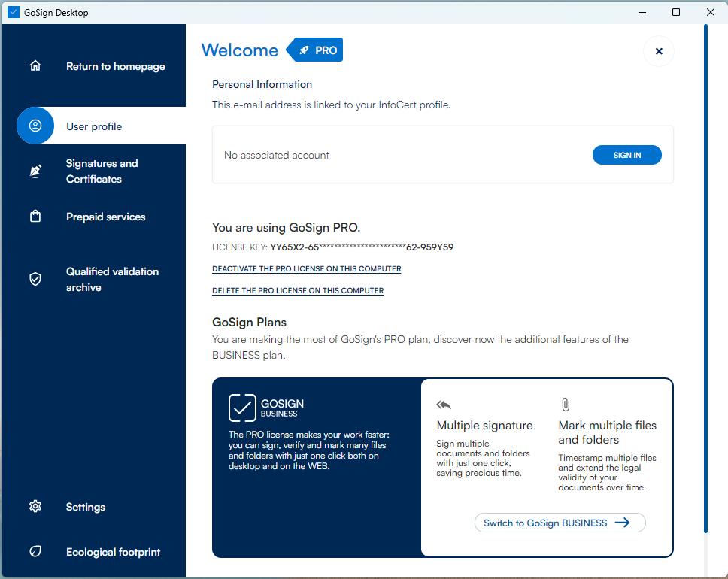The width and height of the screenshot is (728, 579).
Task: Click the Signatures and Certificates pen icon
Action: pyautogui.click(x=35, y=171)
